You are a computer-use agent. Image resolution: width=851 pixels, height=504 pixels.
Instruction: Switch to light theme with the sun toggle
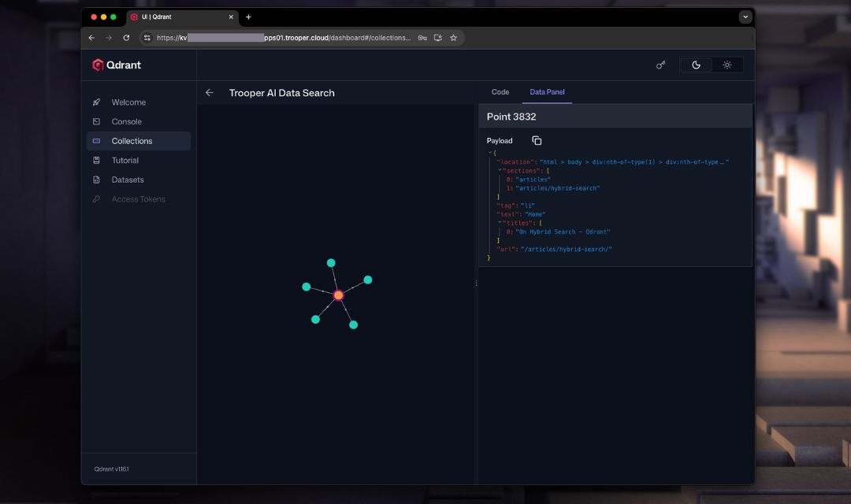pos(727,65)
